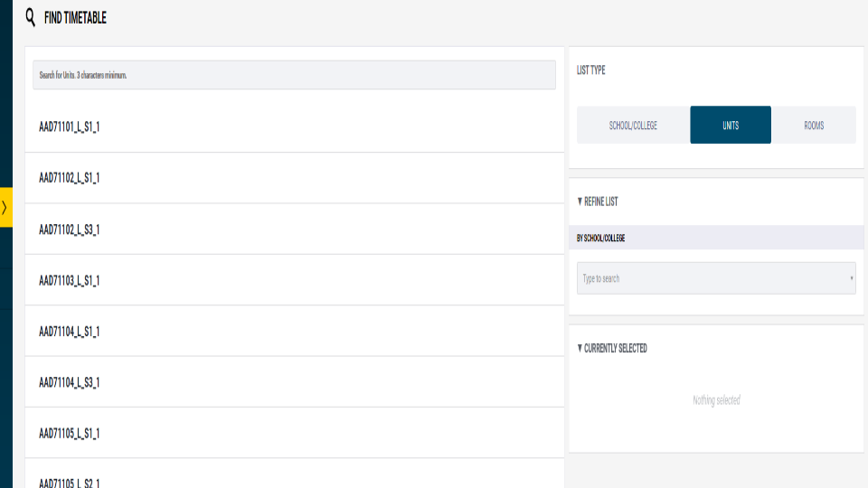
Task: Switch list type to Units
Action: (731, 125)
